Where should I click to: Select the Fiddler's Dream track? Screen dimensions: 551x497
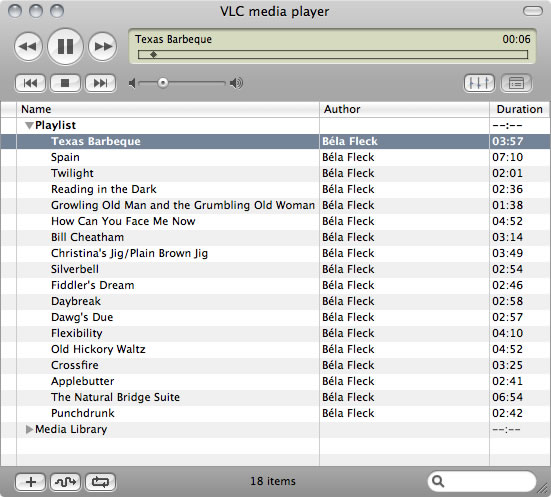click(x=92, y=285)
